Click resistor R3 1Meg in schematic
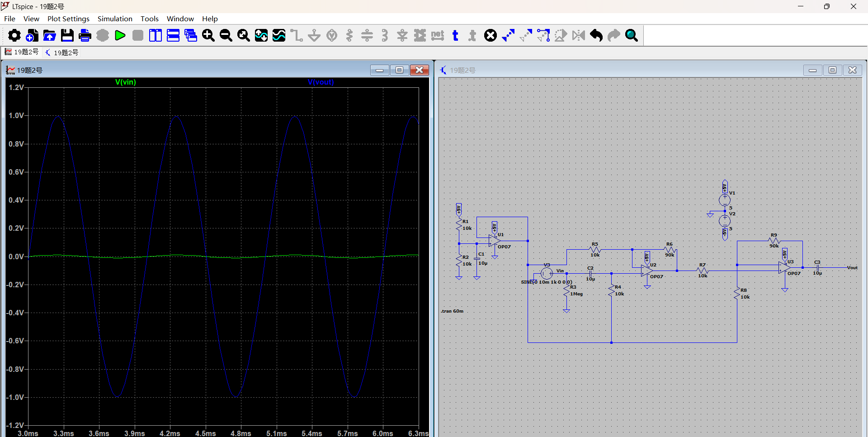The height and width of the screenshot is (437, 868). 566,290
